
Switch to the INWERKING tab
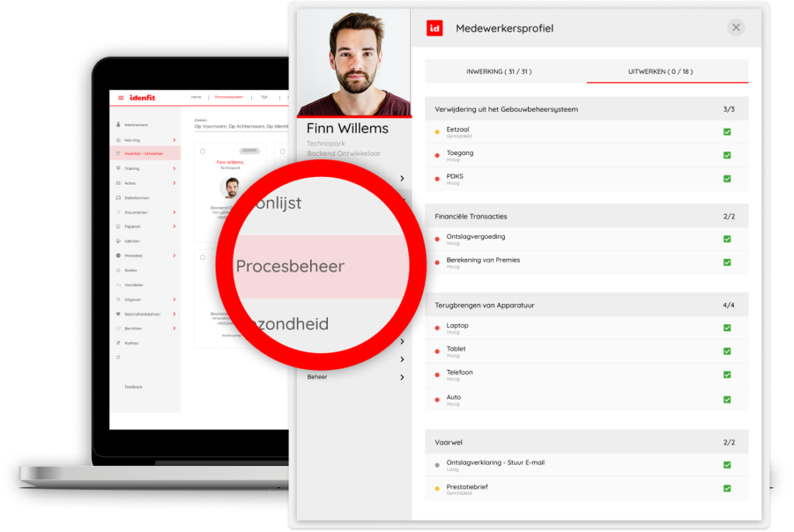tap(499, 71)
